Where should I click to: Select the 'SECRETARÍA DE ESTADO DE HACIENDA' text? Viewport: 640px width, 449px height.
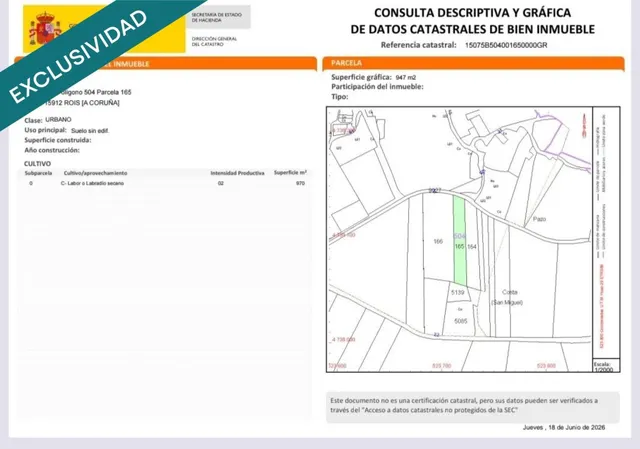pyautogui.click(x=217, y=17)
